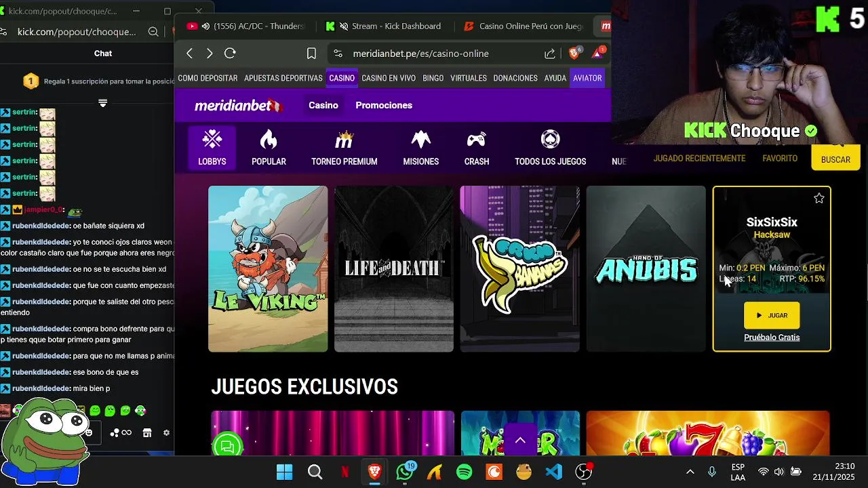
Task: Launch Netflix from the taskbar
Action: [x=344, y=472]
